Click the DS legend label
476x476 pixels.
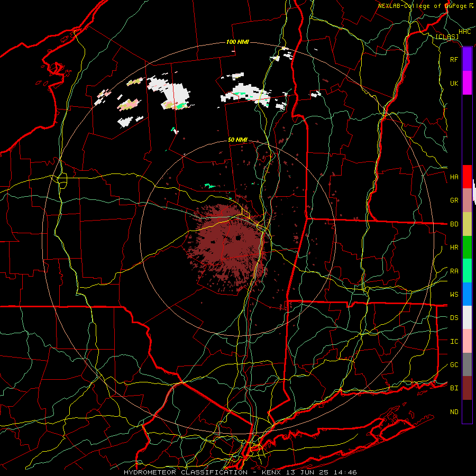click(454, 318)
